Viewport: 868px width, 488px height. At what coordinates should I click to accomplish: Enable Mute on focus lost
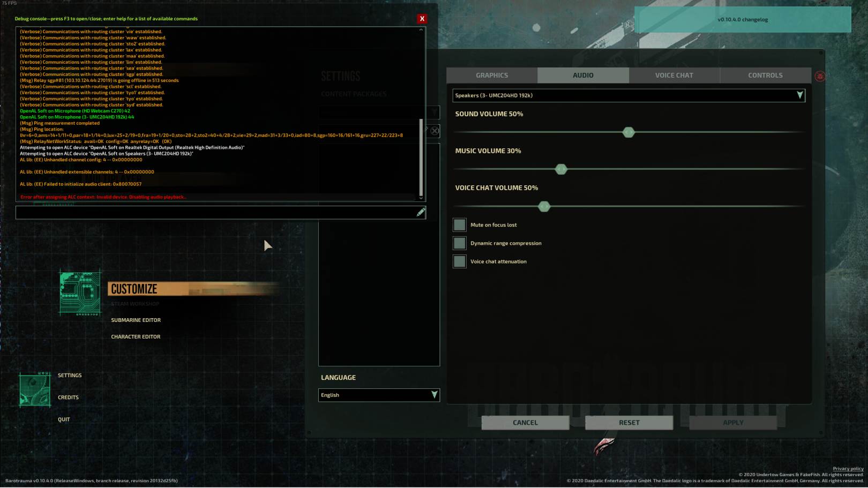coord(459,224)
